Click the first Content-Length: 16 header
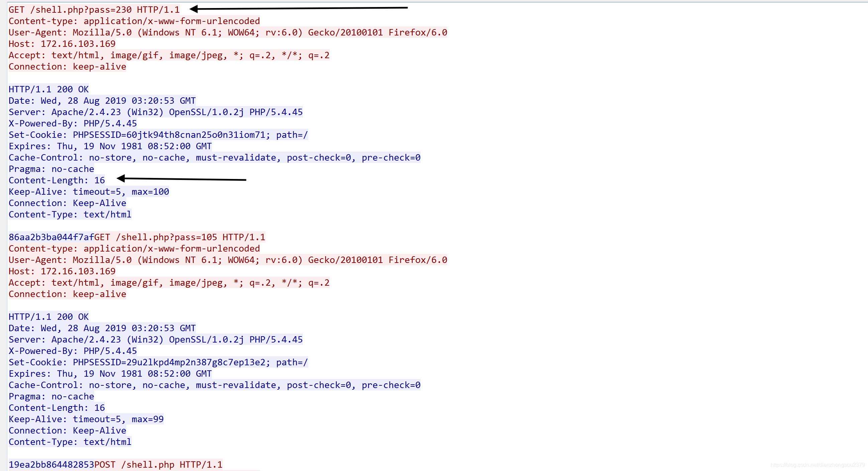This screenshot has height=471, width=868. click(x=57, y=180)
